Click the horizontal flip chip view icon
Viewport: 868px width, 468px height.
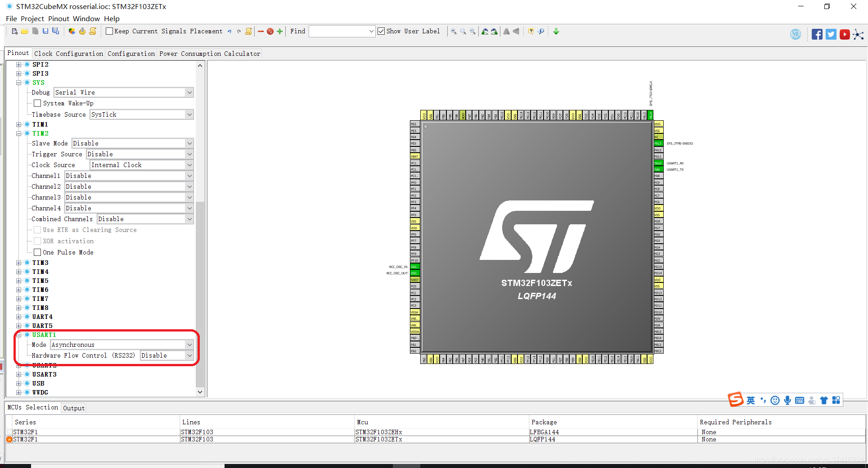click(516, 32)
